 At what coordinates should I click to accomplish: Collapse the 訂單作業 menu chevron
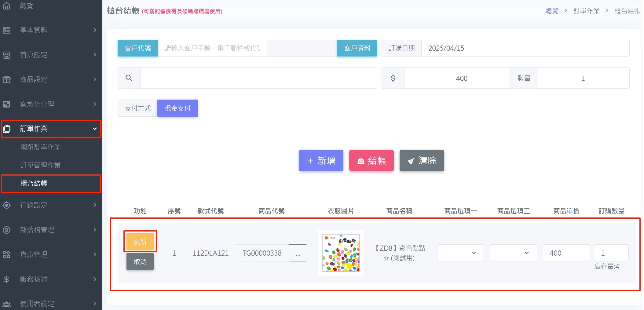pyautogui.click(x=95, y=129)
